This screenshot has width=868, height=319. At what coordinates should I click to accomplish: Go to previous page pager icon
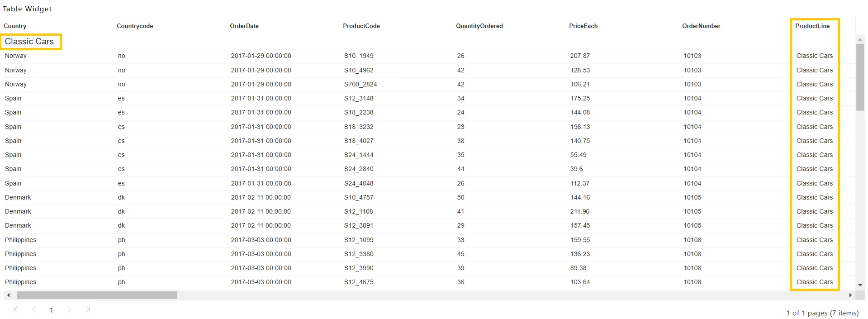click(x=34, y=309)
